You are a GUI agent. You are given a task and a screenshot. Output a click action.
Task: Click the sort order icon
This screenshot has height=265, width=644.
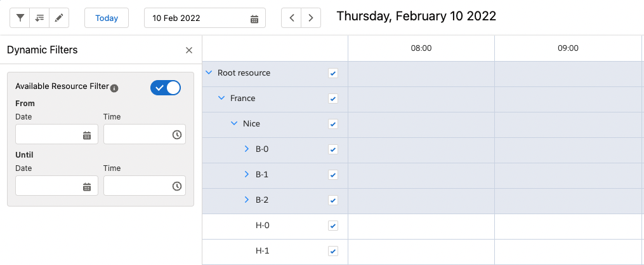coord(39,18)
